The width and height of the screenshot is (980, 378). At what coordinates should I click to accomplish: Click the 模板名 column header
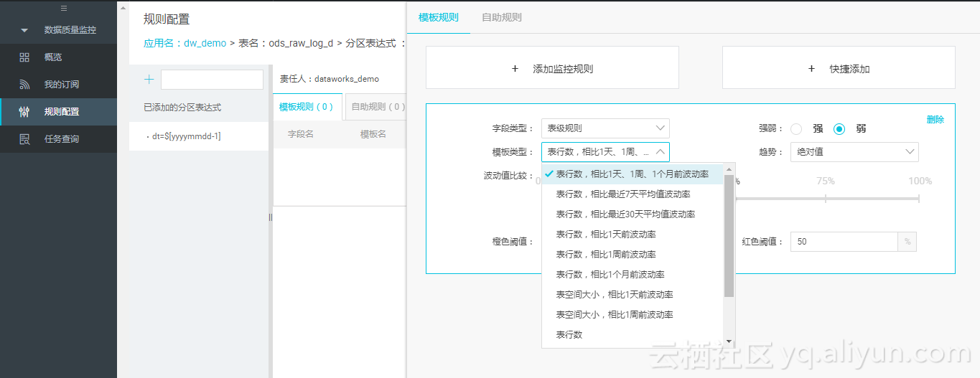click(x=373, y=134)
